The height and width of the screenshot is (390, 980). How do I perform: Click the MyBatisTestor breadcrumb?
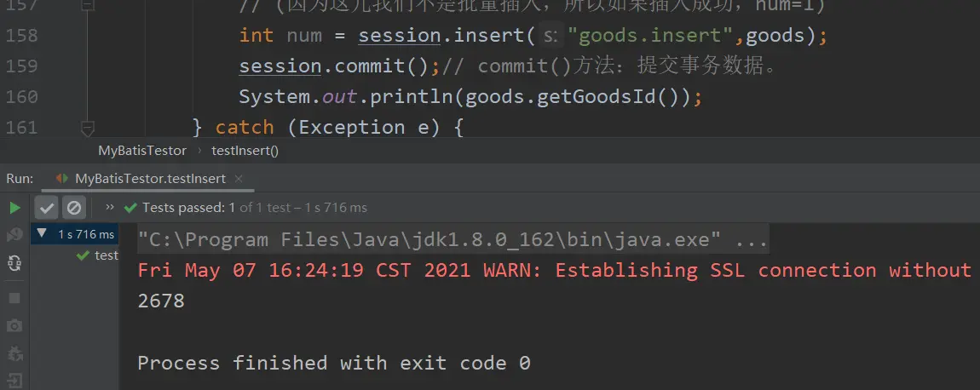141,151
